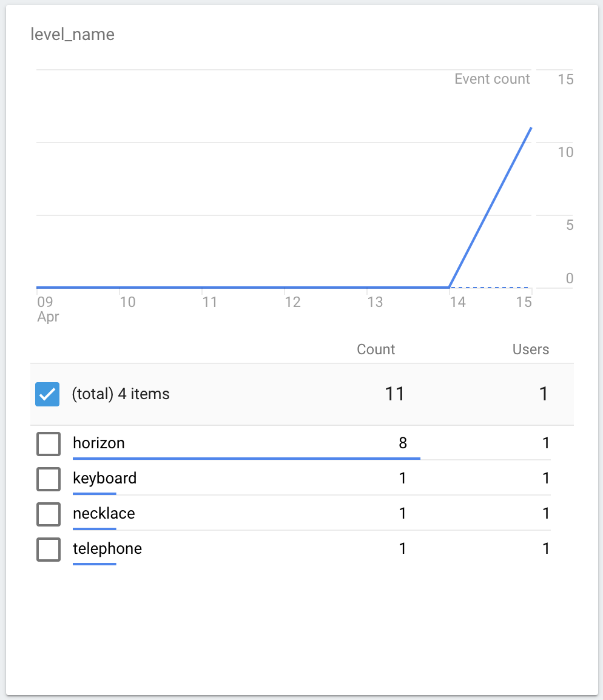603x700 pixels.
Task: Click the Users column header
Action: (x=530, y=349)
